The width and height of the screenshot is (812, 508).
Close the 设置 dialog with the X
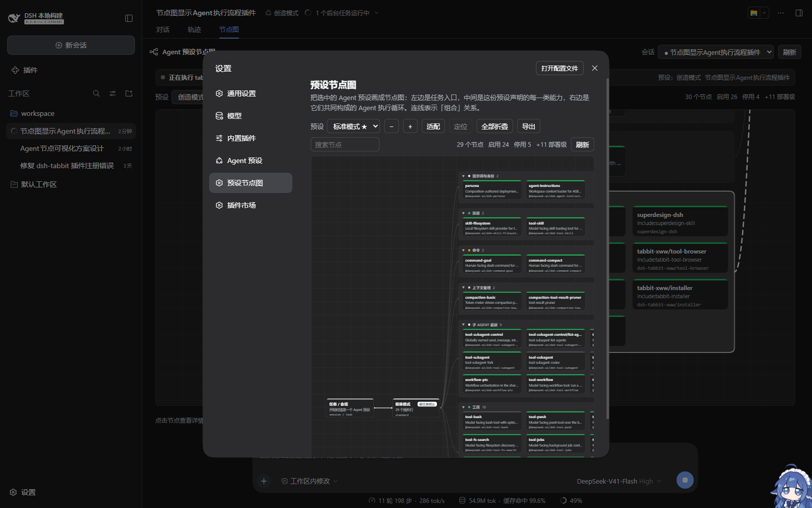595,68
